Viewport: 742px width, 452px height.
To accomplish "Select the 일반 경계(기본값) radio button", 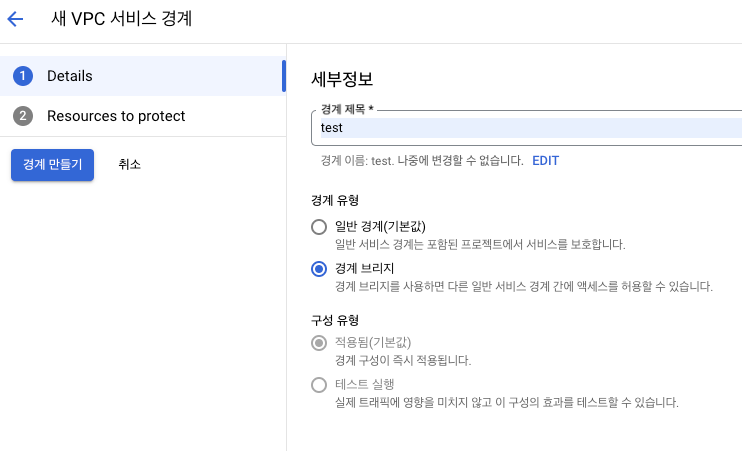I will point(319,227).
